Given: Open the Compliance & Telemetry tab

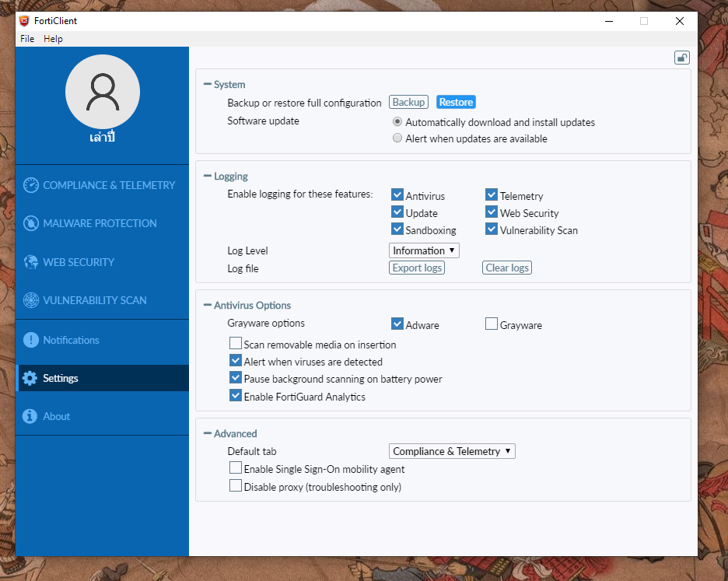Looking at the screenshot, I should [102, 185].
